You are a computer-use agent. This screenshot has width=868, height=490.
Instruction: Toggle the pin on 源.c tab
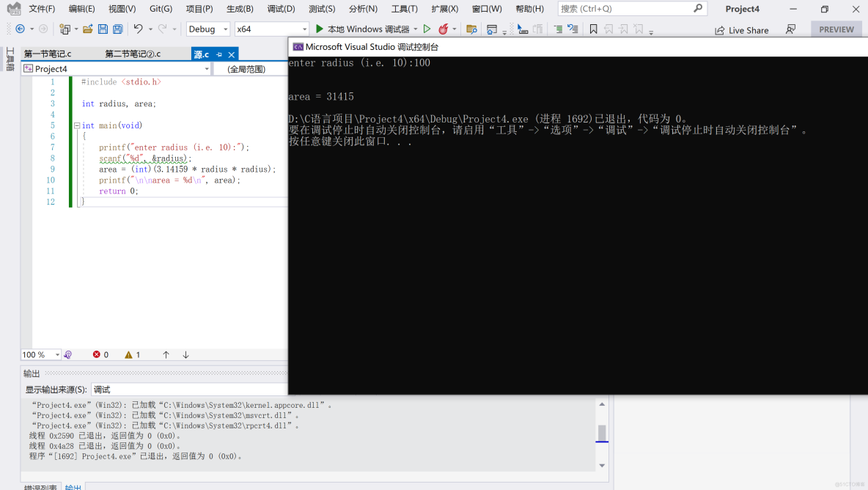point(219,54)
